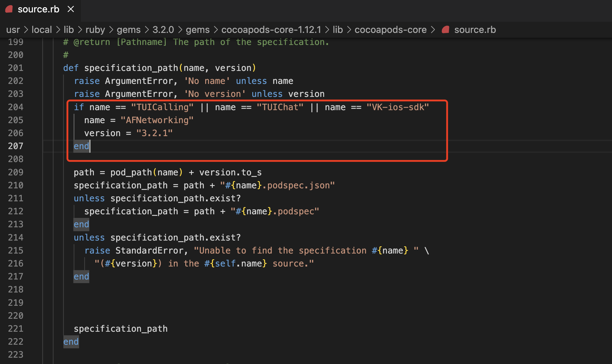Click line number 199 in the gutter
Image resolution: width=612 pixels, height=364 pixels.
coord(16,42)
